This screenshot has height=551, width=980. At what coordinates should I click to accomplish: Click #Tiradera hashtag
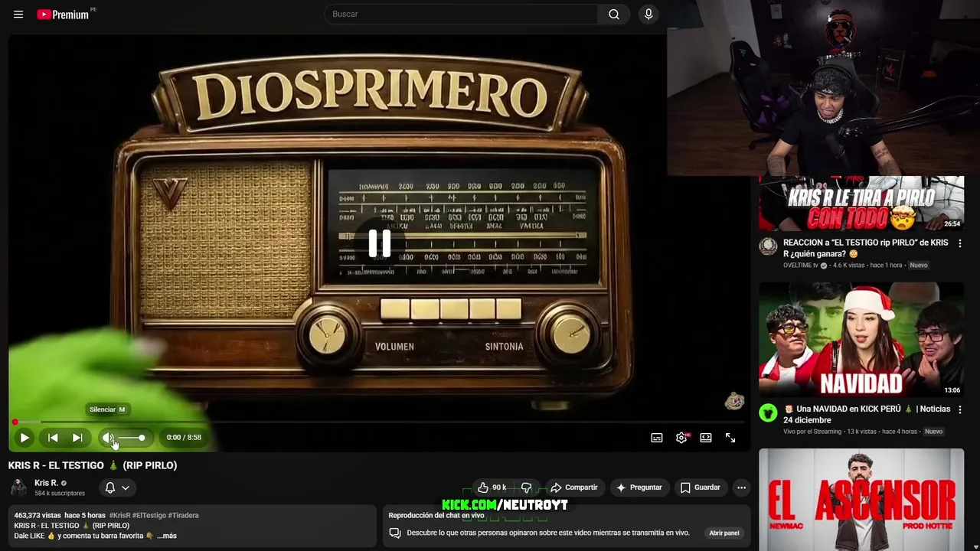click(x=183, y=516)
